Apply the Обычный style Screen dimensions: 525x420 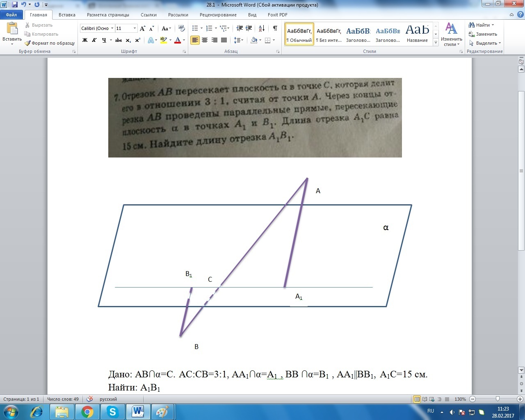299,34
